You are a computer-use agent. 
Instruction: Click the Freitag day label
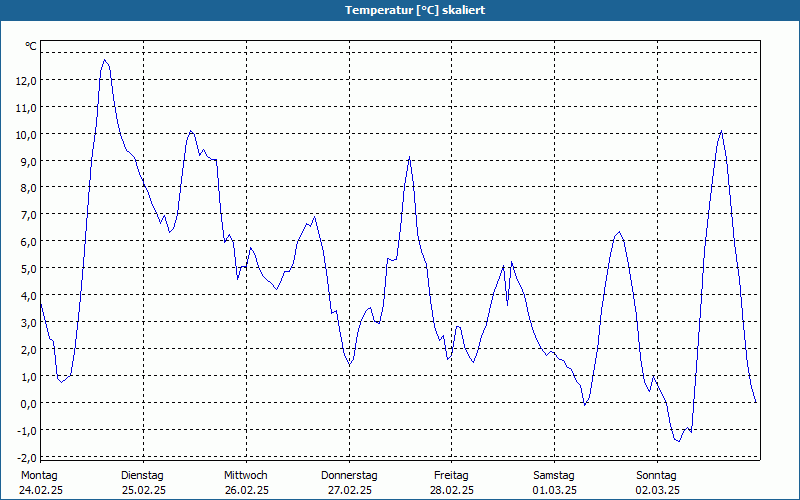(452, 476)
